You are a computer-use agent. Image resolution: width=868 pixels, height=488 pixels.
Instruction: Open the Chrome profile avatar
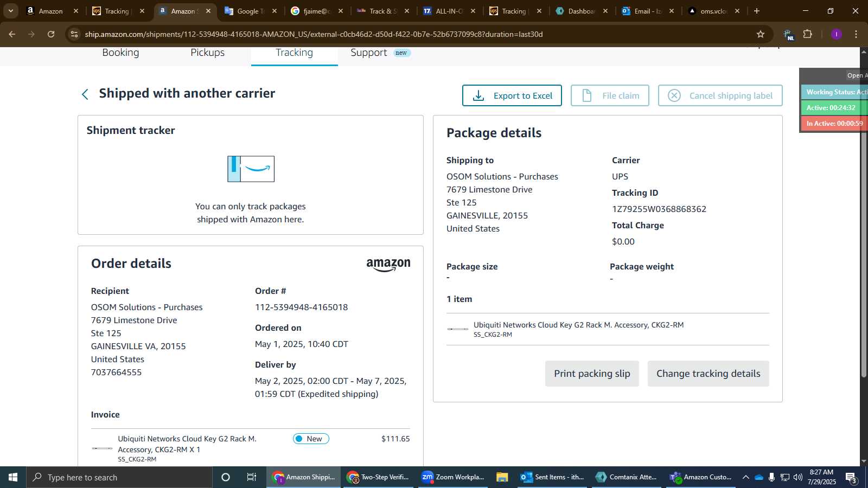coord(836,34)
